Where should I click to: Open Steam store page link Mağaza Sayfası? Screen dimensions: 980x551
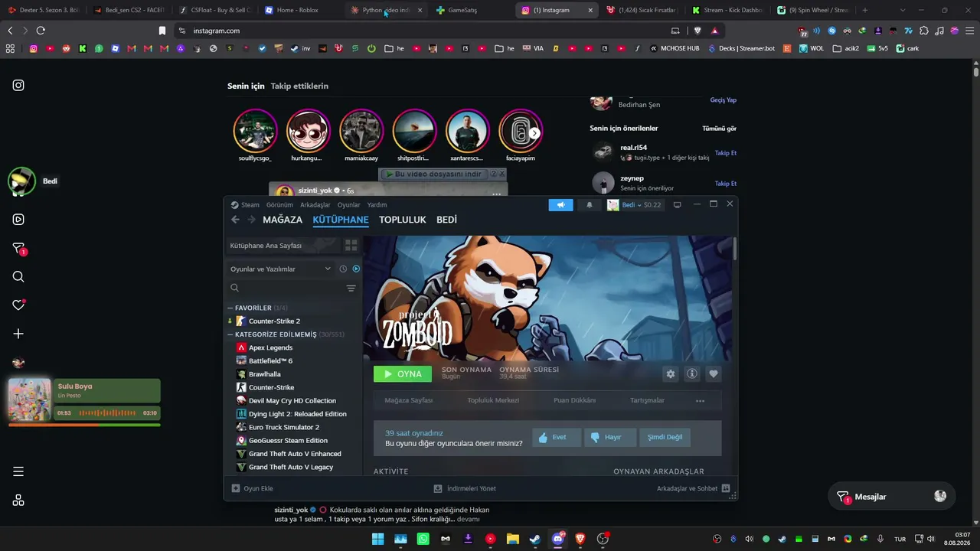408,400
